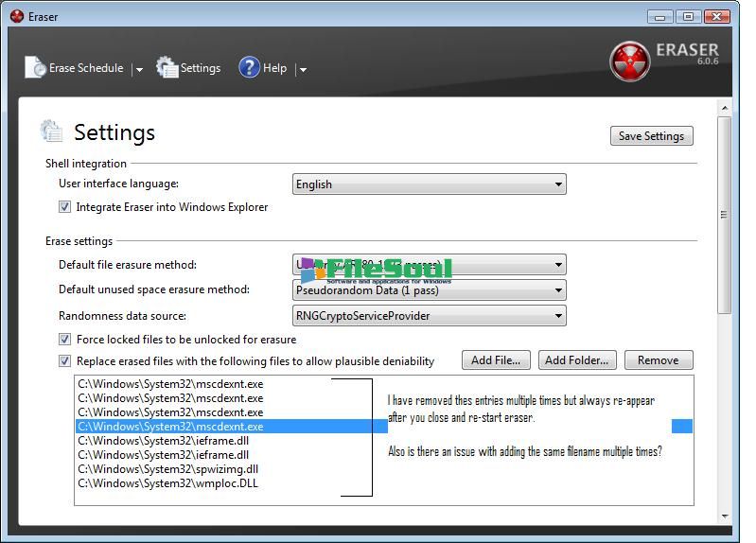756x543 pixels.
Task: Click the Settings page heading icon
Action: tap(52, 131)
